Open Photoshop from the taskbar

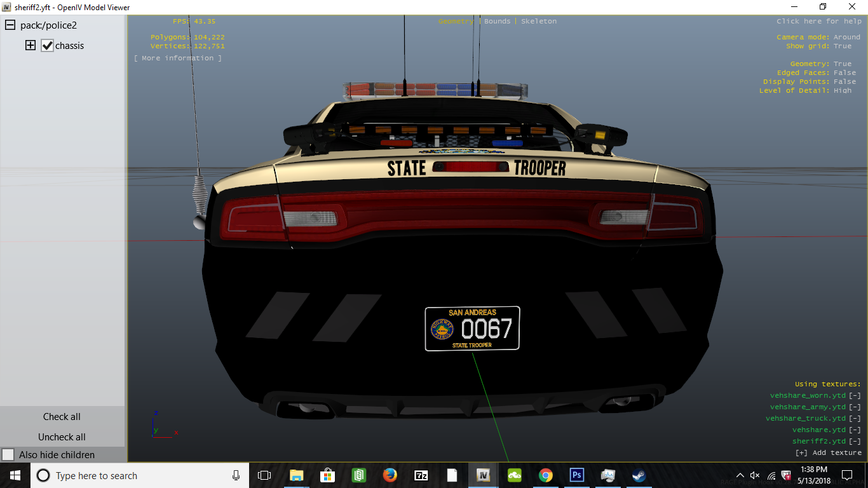click(576, 475)
